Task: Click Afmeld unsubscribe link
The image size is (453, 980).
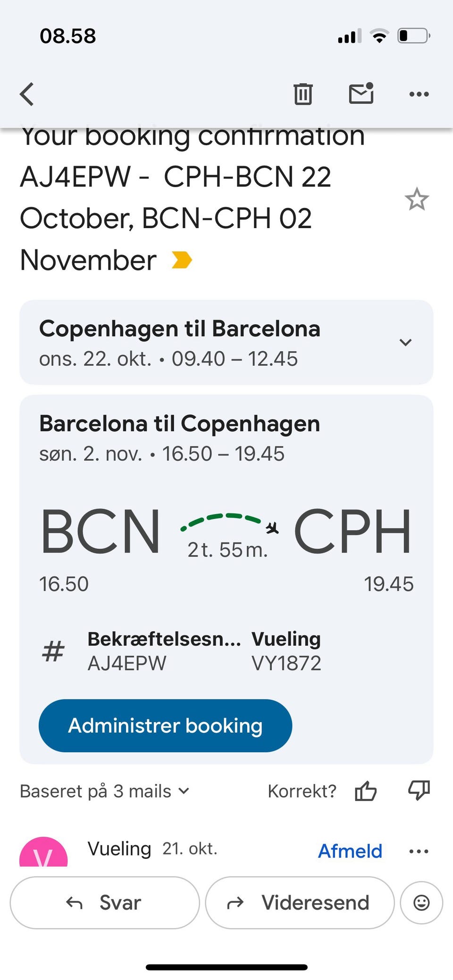Action: point(350,851)
